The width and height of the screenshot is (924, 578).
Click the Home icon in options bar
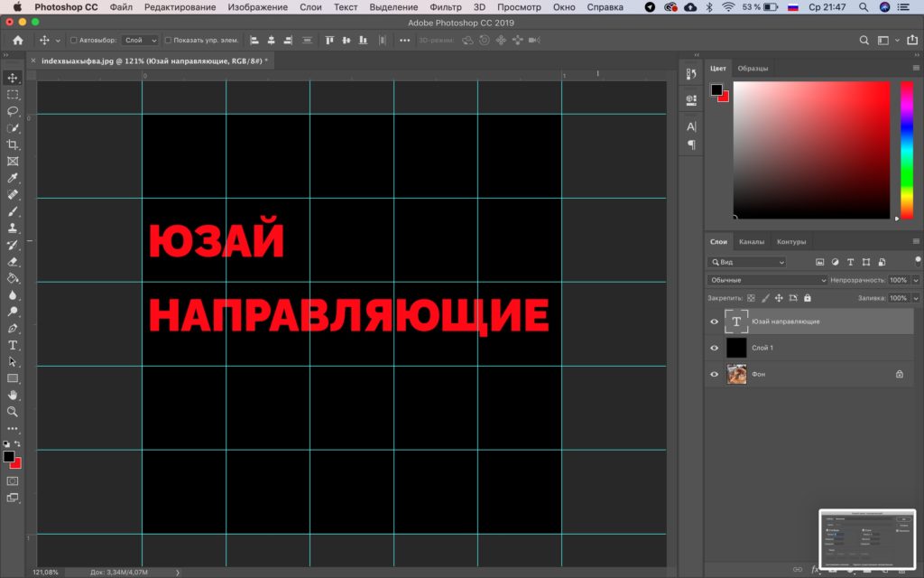17,41
